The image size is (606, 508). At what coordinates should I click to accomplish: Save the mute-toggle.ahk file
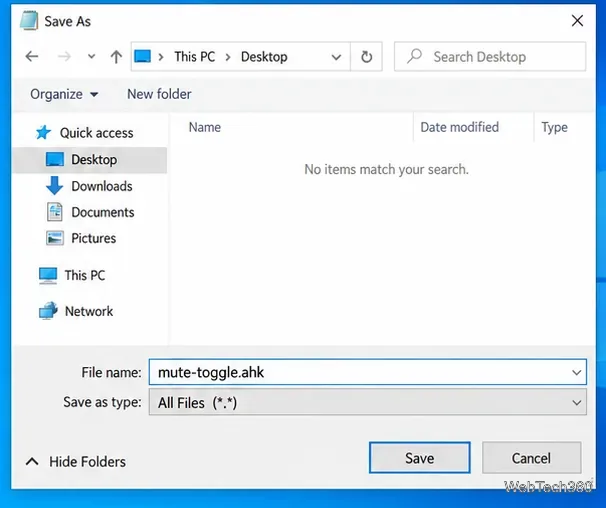[x=419, y=458]
